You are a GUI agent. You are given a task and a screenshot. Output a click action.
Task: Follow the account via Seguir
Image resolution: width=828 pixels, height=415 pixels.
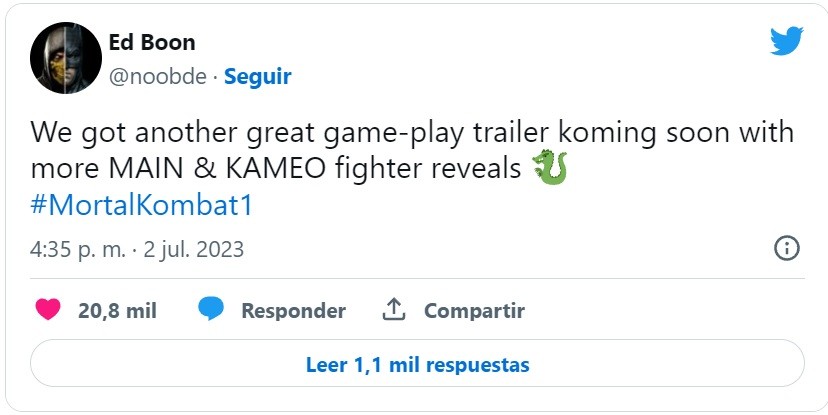(258, 77)
